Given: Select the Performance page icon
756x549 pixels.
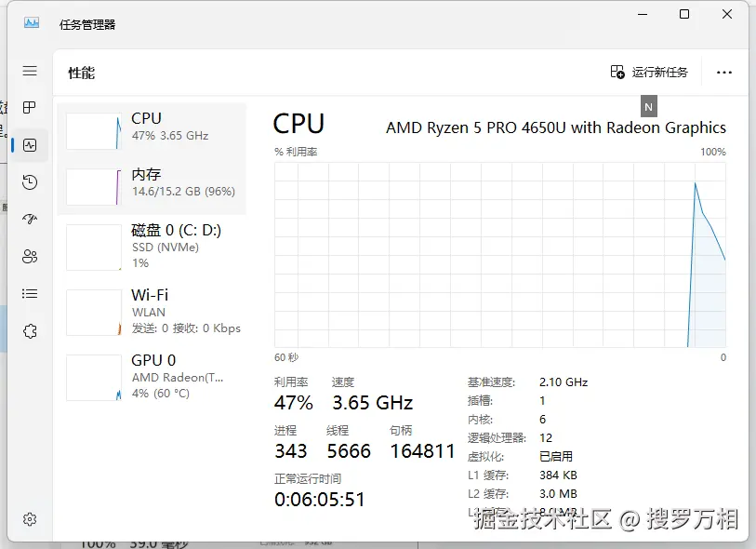Looking at the screenshot, I should 30,145.
